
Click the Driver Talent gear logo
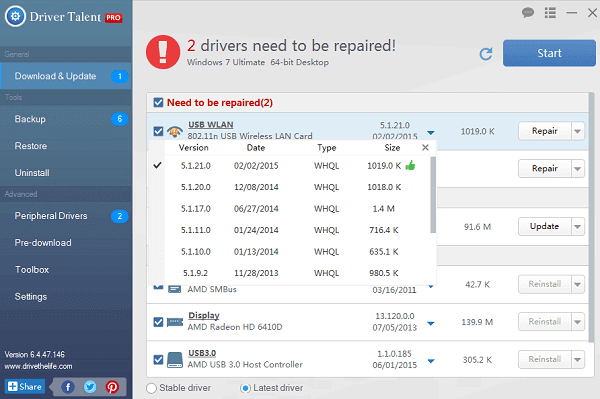pyautogui.click(x=15, y=16)
